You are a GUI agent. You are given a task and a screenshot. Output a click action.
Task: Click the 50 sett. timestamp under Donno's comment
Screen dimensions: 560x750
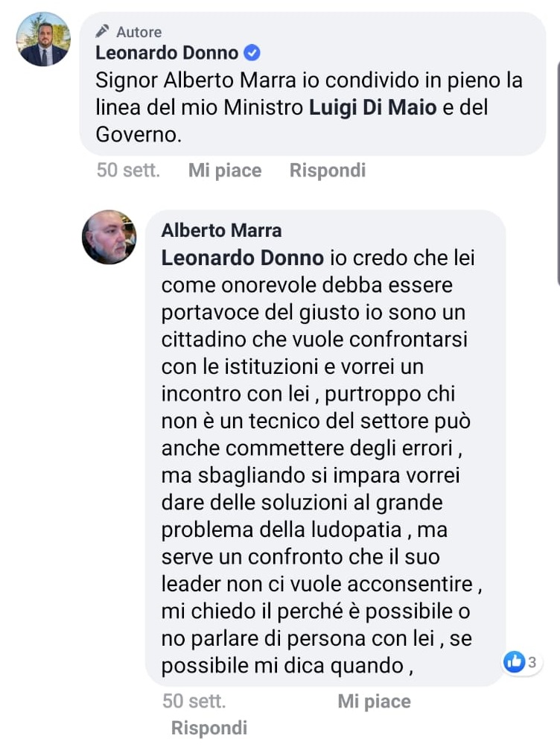[128, 171]
